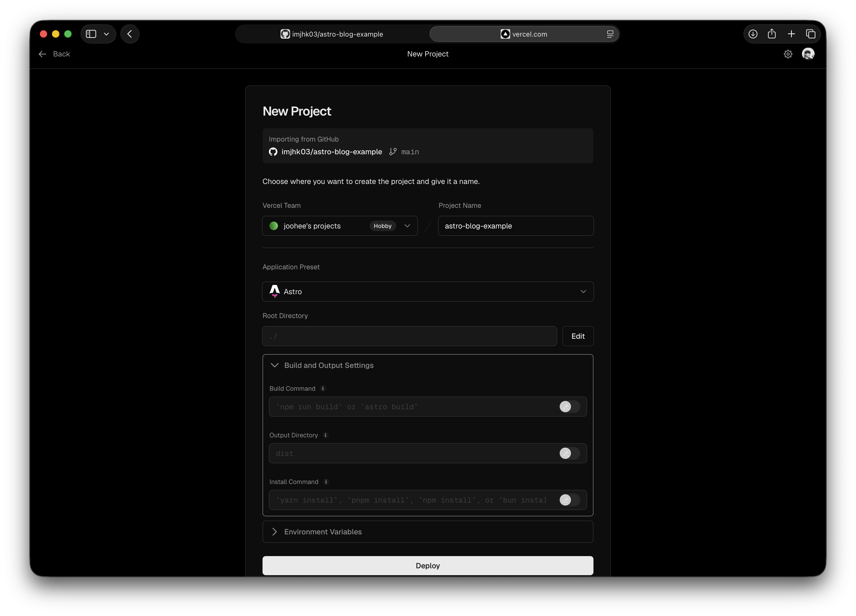The width and height of the screenshot is (856, 616).
Task: Open the Application Preset dropdown
Action: pos(428,292)
